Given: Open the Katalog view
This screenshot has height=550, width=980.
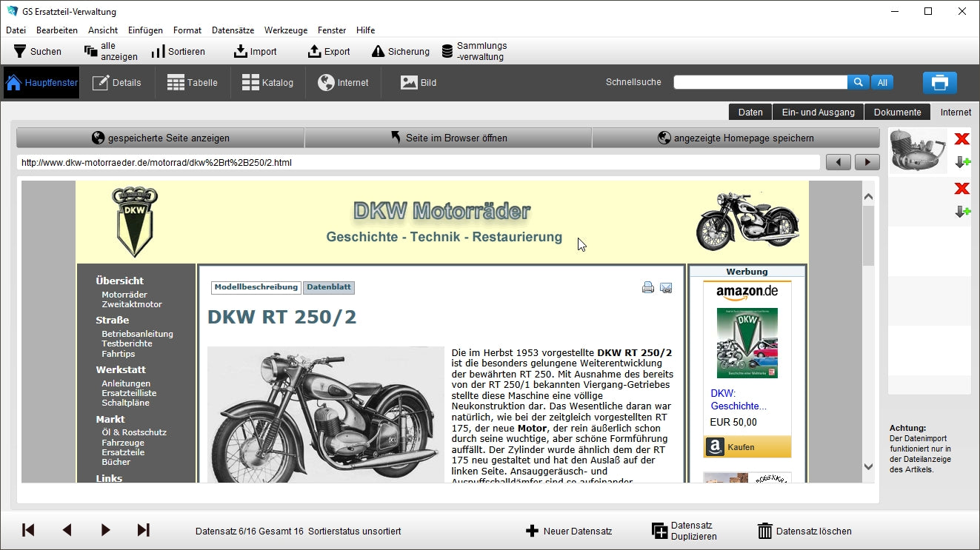Looking at the screenshot, I should click(268, 83).
